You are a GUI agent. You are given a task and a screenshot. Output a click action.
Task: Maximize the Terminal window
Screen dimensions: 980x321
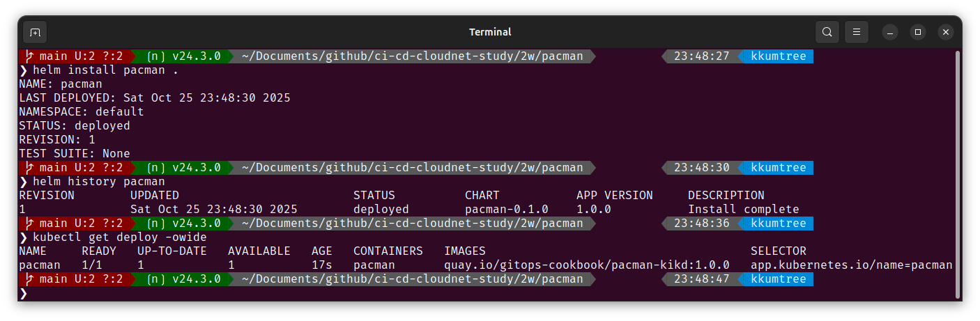(918, 32)
